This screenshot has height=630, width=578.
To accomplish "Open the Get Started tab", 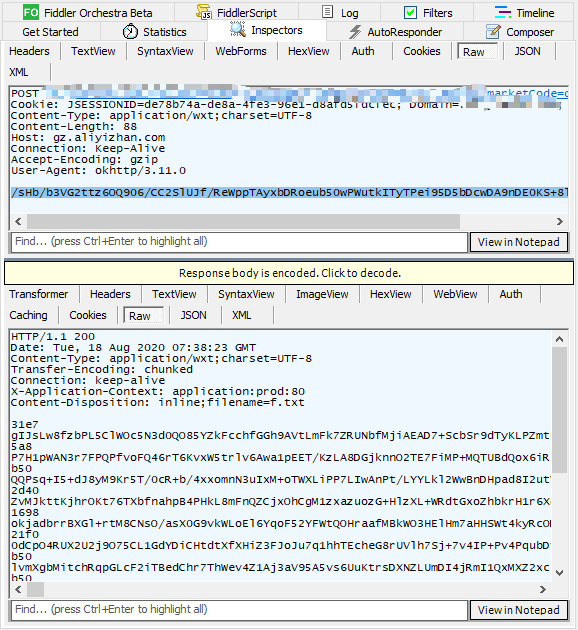I will coord(51,32).
